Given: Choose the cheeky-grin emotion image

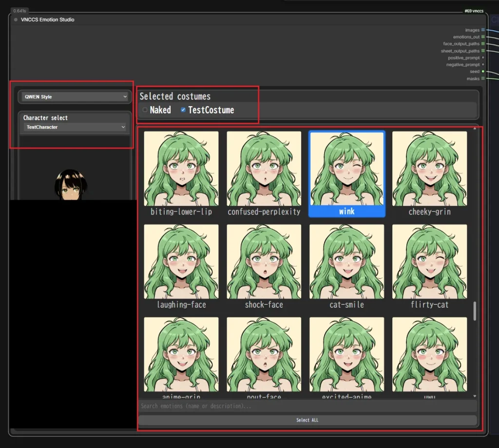Looking at the screenshot, I should 429,168.
